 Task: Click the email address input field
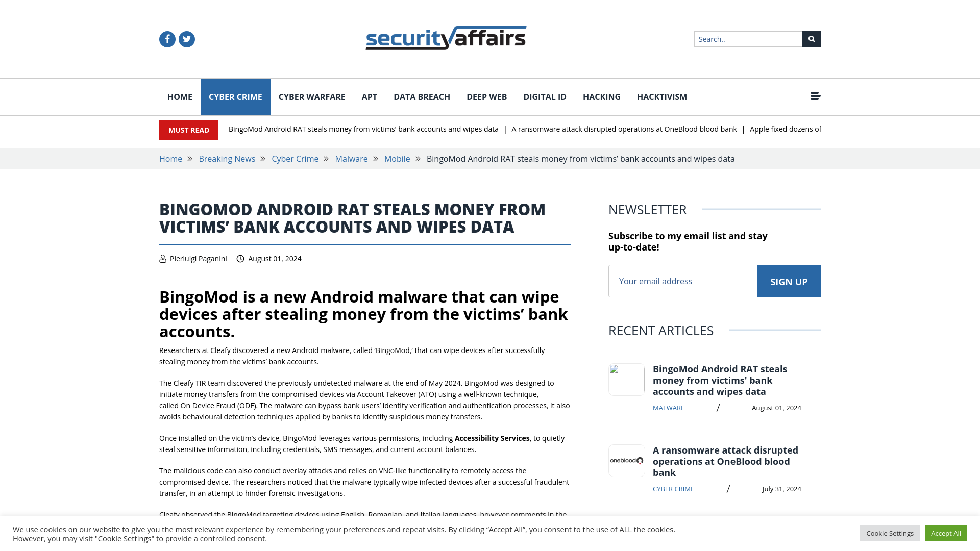tap(682, 281)
